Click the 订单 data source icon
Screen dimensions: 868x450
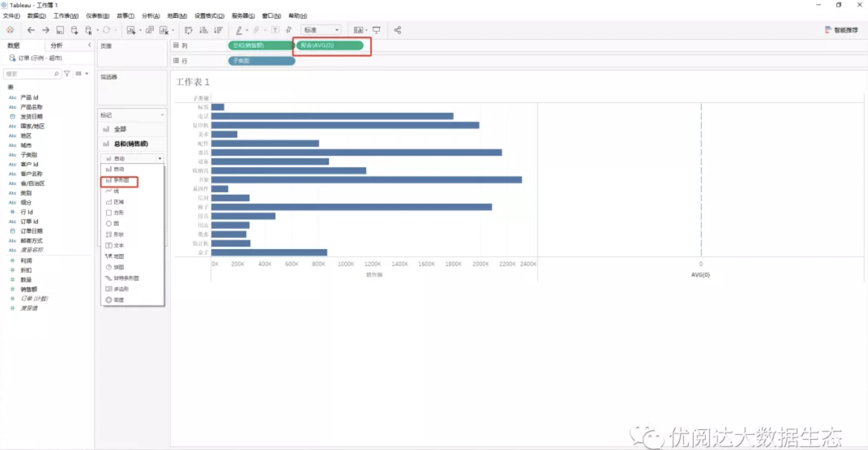[x=12, y=58]
